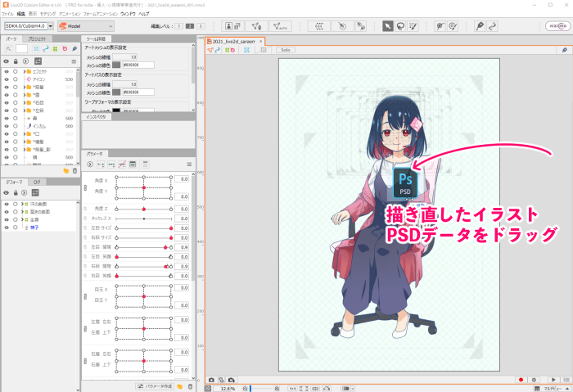Click the nizima logo button
573x392 pixels.
click(557, 26)
